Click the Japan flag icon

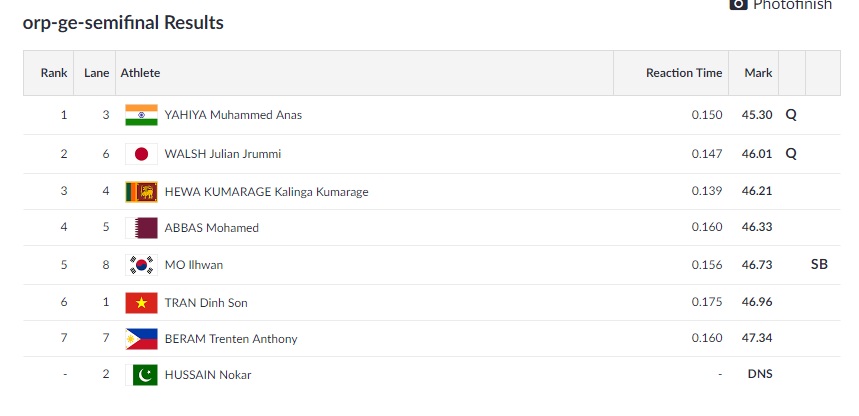point(141,154)
